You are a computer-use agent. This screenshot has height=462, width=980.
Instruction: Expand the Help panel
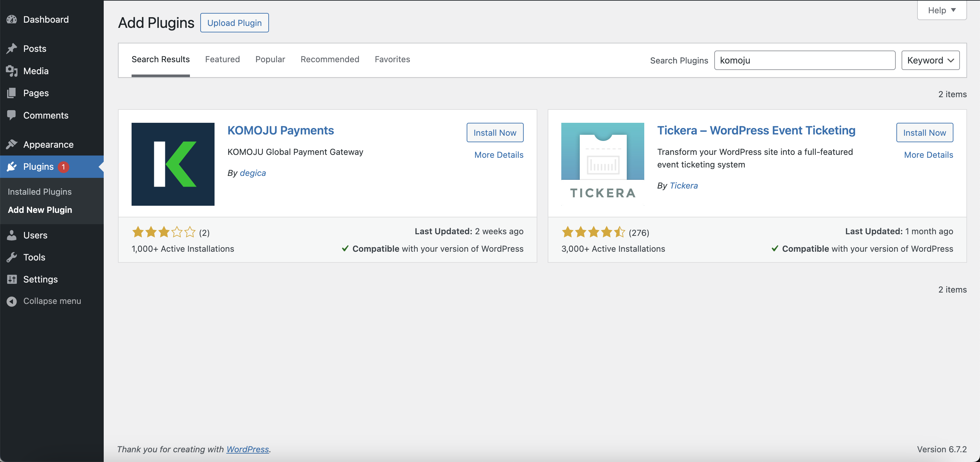pyautogui.click(x=941, y=10)
